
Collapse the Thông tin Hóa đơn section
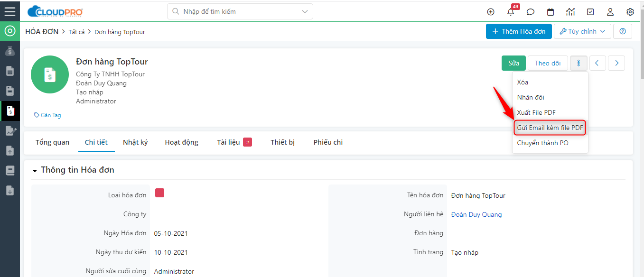pyautogui.click(x=35, y=170)
